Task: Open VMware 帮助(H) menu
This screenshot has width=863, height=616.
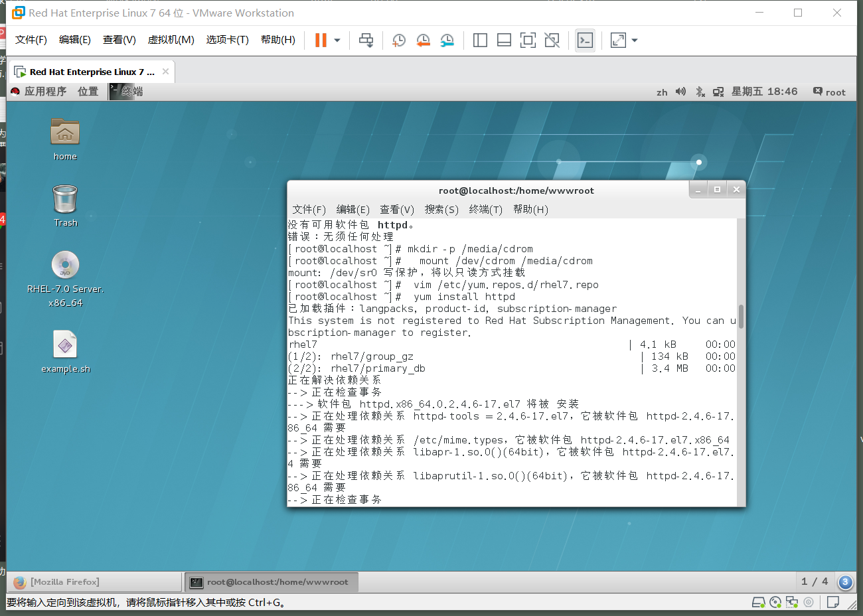Action: [x=278, y=40]
